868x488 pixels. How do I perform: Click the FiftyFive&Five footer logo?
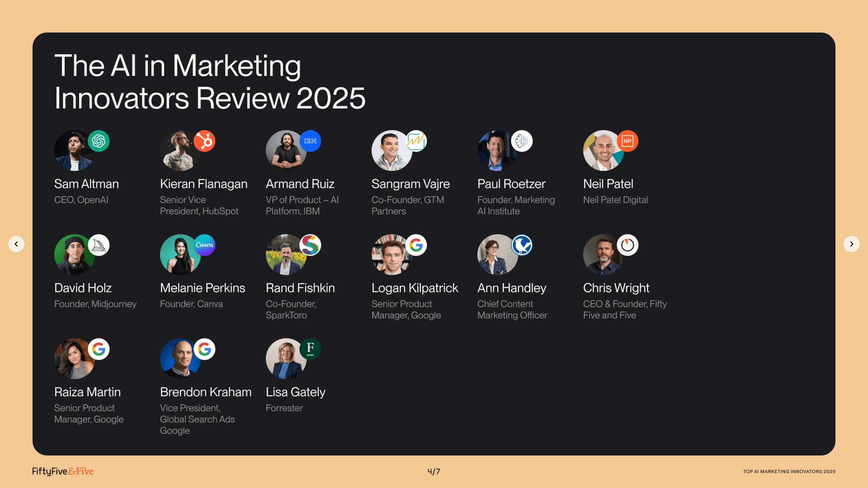pyautogui.click(x=63, y=471)
